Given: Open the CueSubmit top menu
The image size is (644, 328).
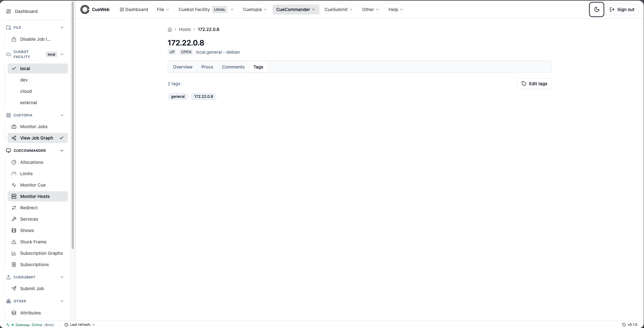Looking at the screenshot, I should pos(338,9).
